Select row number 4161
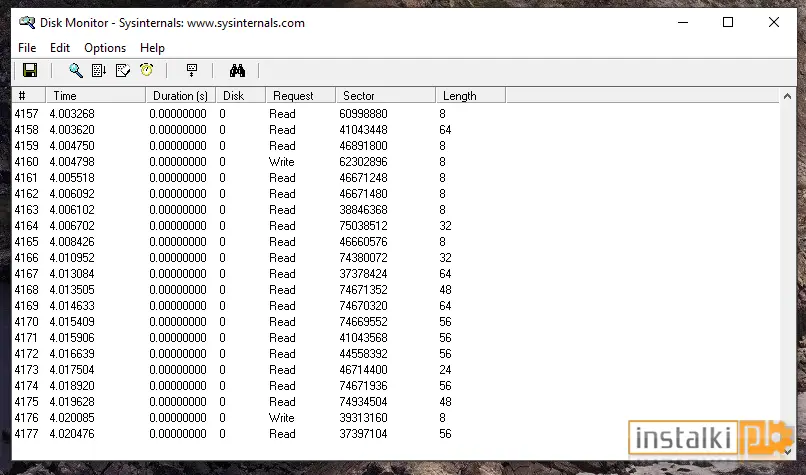The width and height of the screenshot is (806, 475). (x=26, y=177)
